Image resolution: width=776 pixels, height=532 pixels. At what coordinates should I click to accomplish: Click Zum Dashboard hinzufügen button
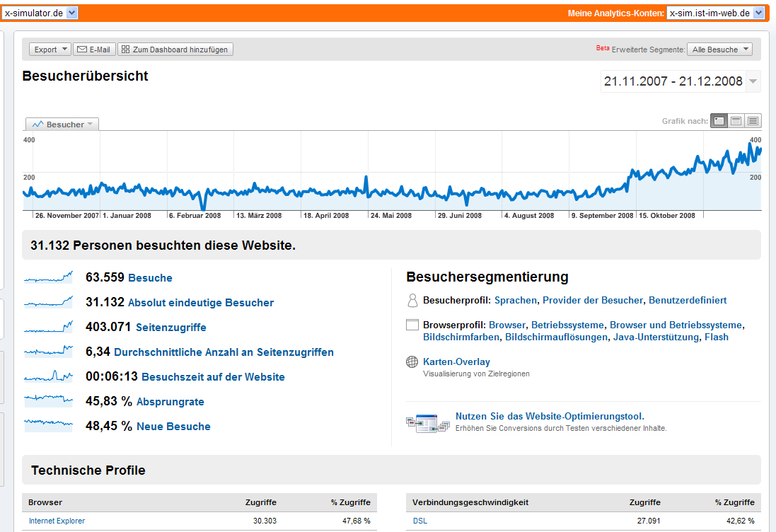tap(175, 50)
